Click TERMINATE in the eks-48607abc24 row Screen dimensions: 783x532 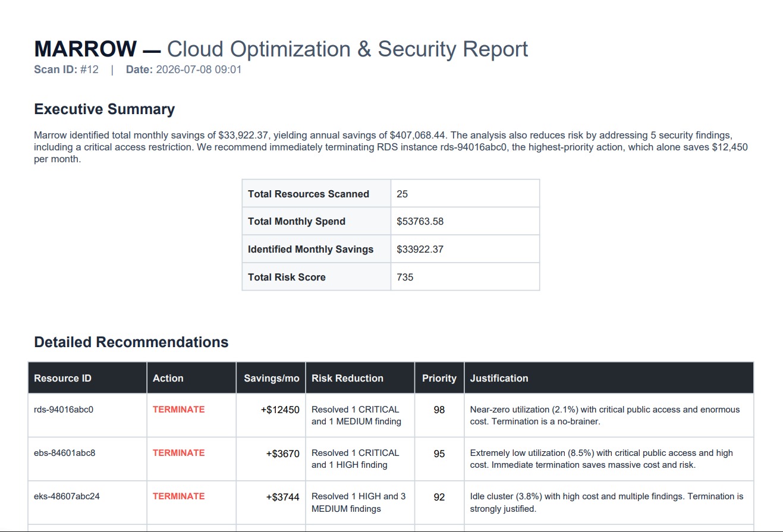[x=179, y=496]
